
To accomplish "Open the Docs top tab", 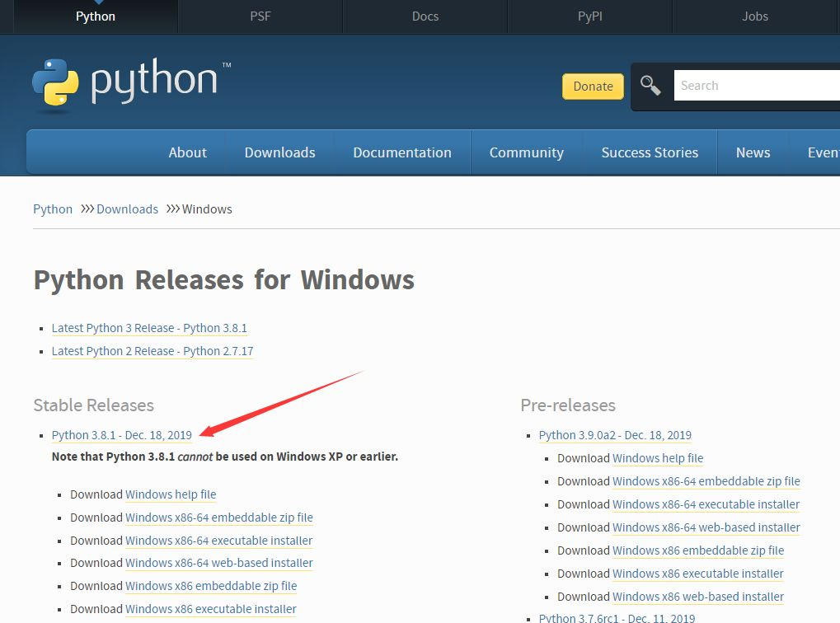I will point(425,16).
